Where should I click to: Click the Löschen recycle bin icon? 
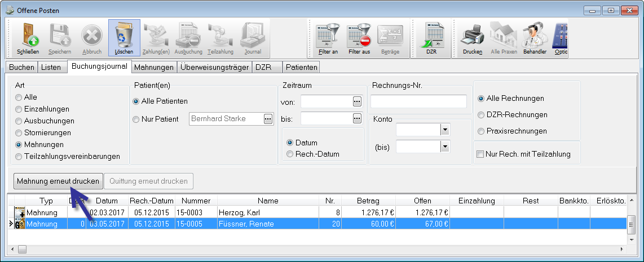coord(124,35)
